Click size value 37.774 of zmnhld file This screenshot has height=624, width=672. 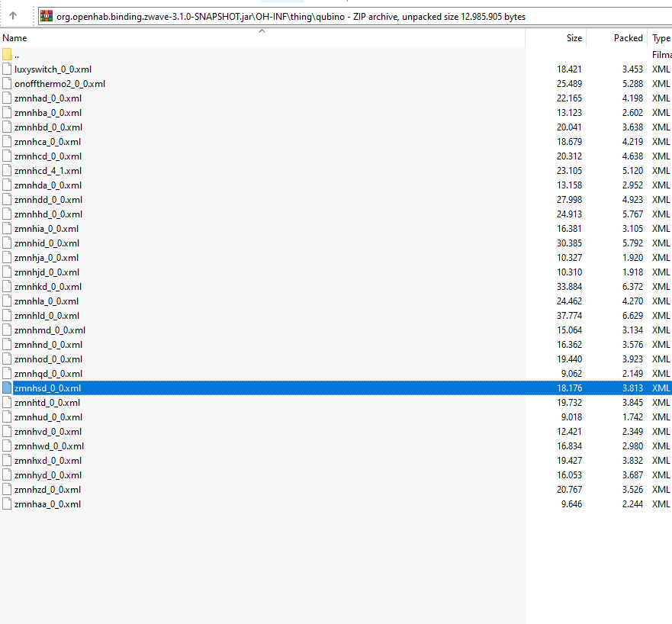tap(569, 315)
